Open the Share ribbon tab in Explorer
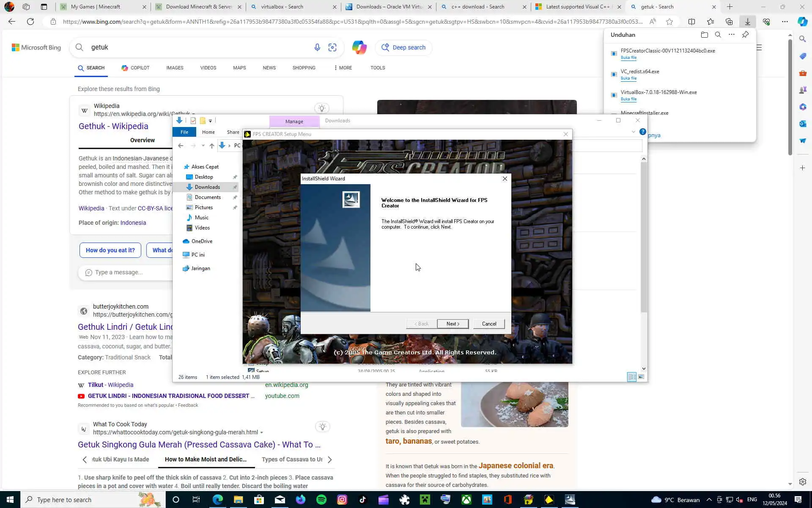812x508 pixels. 233,132
